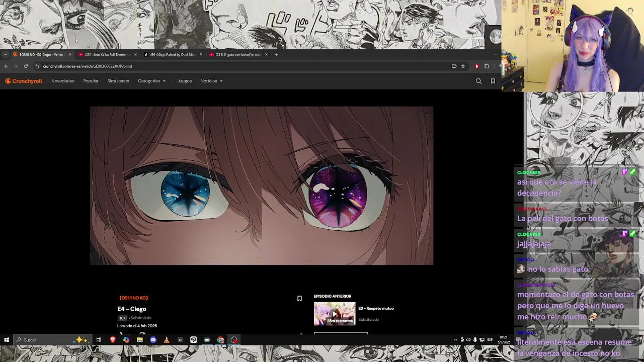Image resolution: width=644 pixels, height=362 pixels.
Task: Open Discord from the taskbar
Action: click(x=153, y=340)
